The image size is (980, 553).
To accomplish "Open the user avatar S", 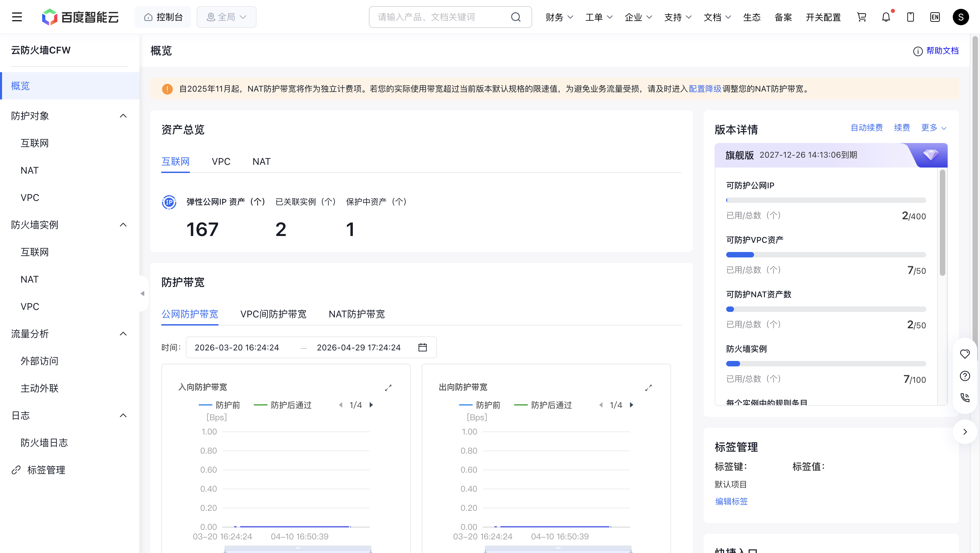I will tap(961, 17).
